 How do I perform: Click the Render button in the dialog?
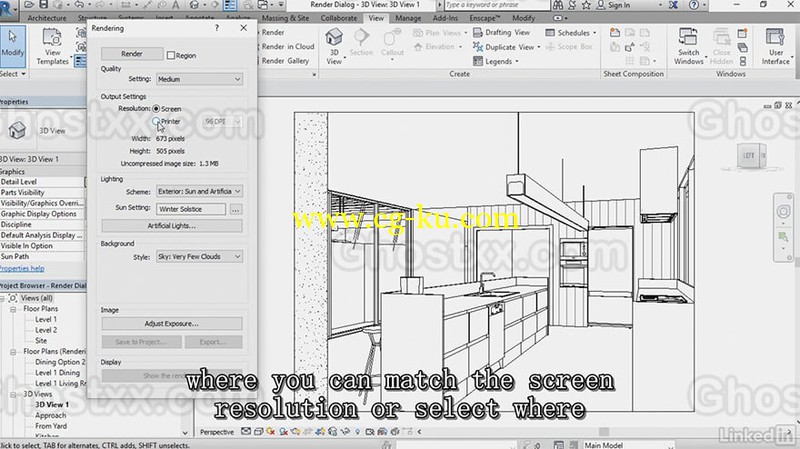pos(132,54)
